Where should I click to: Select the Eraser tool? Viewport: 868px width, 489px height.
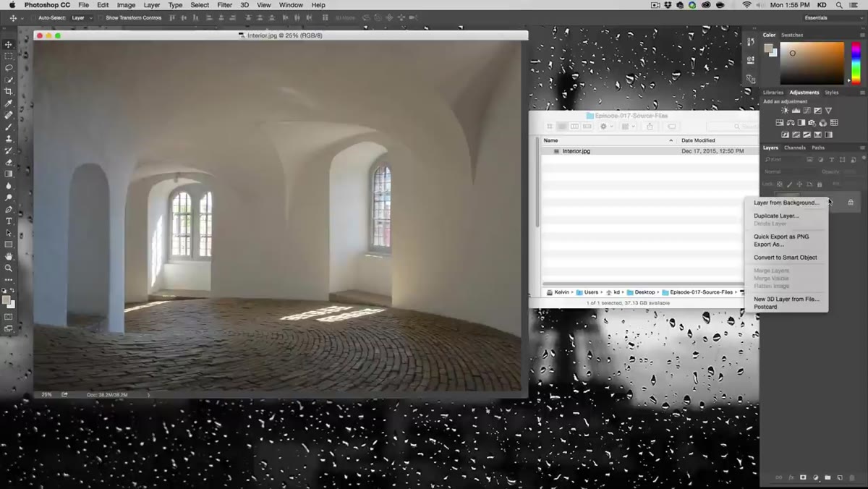coord(9,162)
